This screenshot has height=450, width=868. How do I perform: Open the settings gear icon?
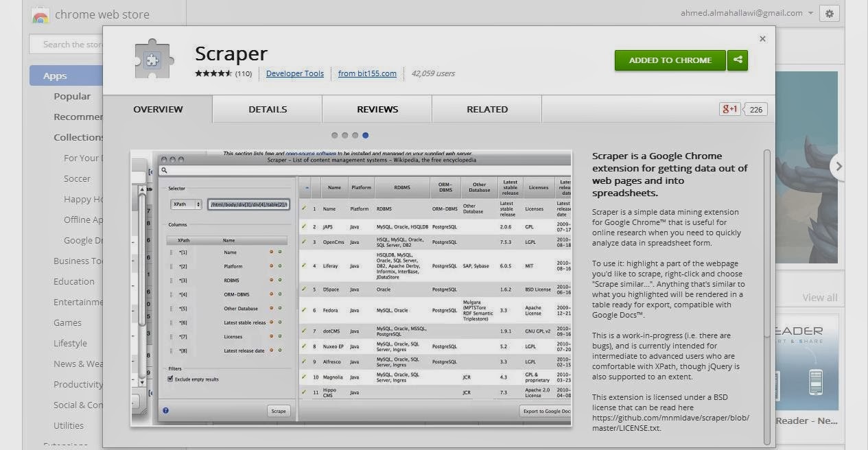click(830, 14)
